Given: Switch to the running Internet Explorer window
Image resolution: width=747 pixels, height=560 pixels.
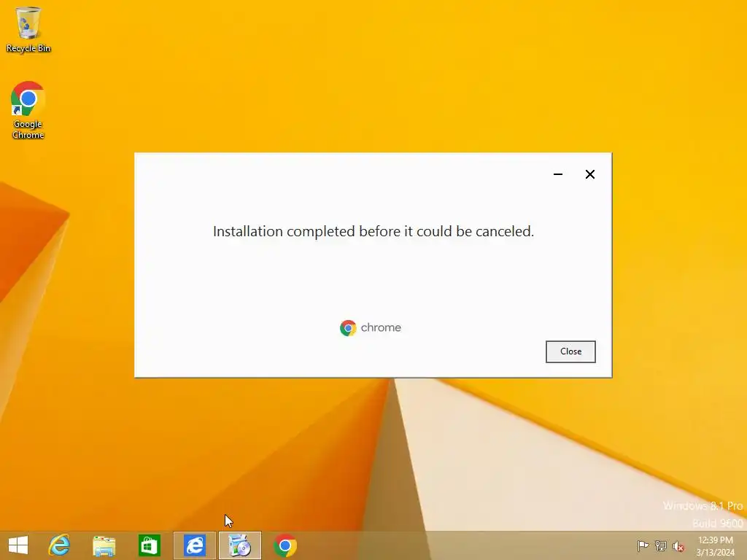Looking at the screenshot, I should [194, 545].
